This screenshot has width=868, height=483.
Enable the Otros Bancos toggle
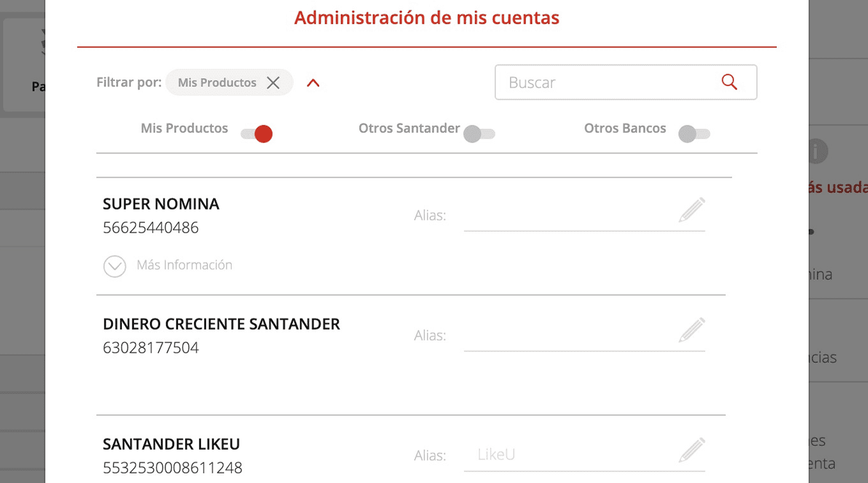tap(694, 134)
